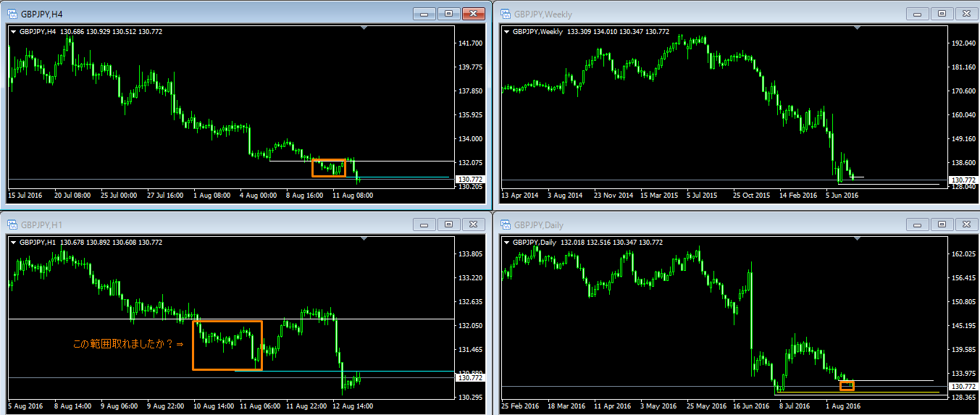Click the GBPJPY,H4 window title icon

(12, 13)
